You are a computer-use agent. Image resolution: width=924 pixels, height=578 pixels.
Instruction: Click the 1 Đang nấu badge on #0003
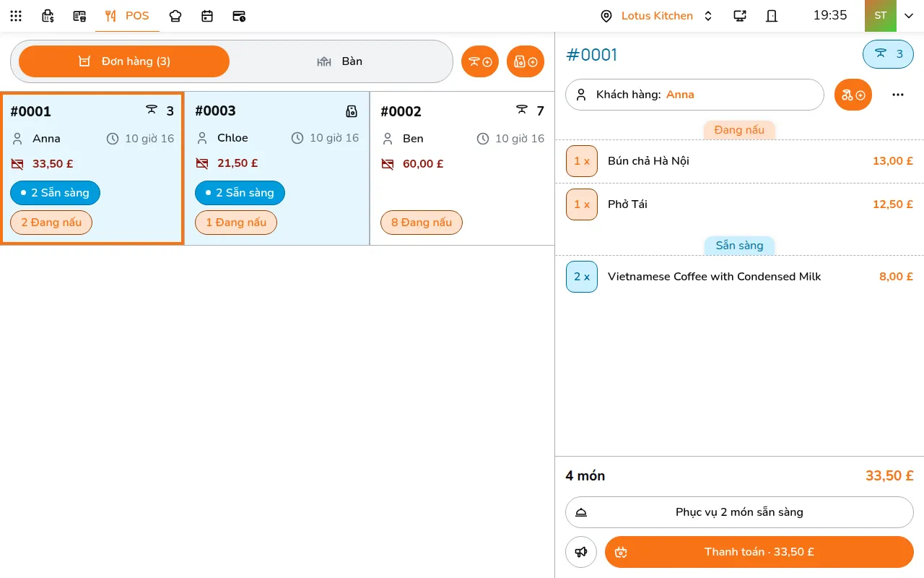[x=236, y=223]
